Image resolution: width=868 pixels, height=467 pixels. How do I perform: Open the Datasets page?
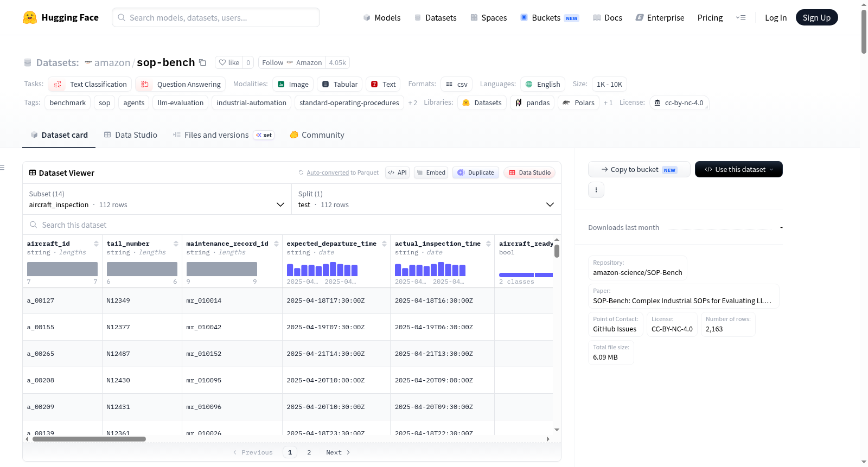(436, 17)
